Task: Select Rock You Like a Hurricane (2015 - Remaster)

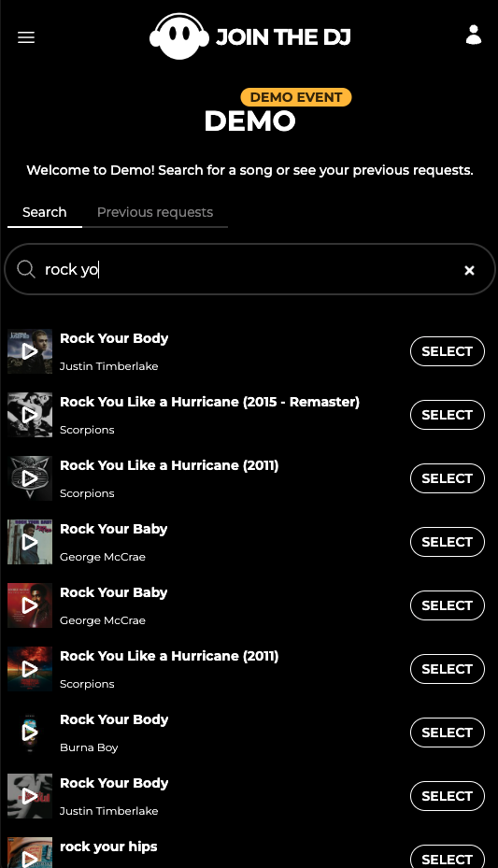Action: [448, 415]
